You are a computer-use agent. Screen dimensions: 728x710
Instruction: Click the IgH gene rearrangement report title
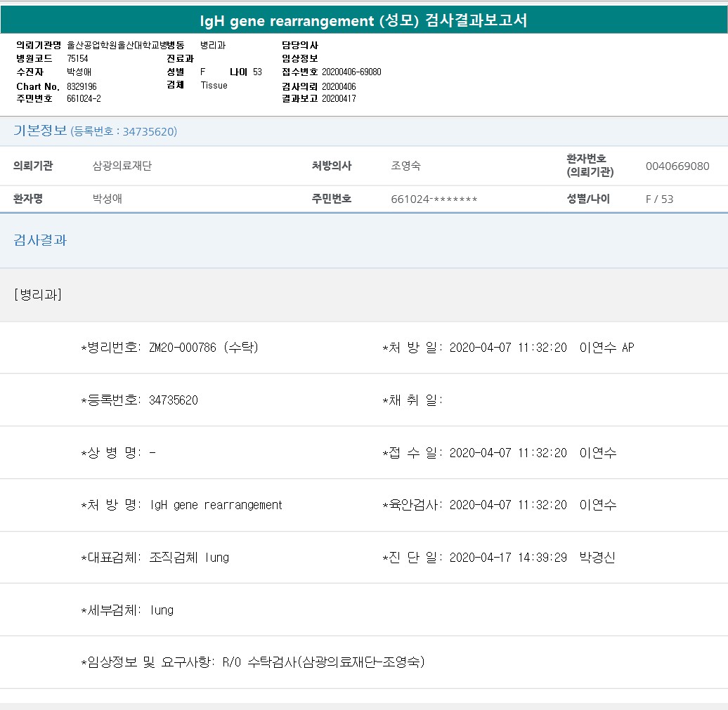pyautogui.click(x=363, y=21)
